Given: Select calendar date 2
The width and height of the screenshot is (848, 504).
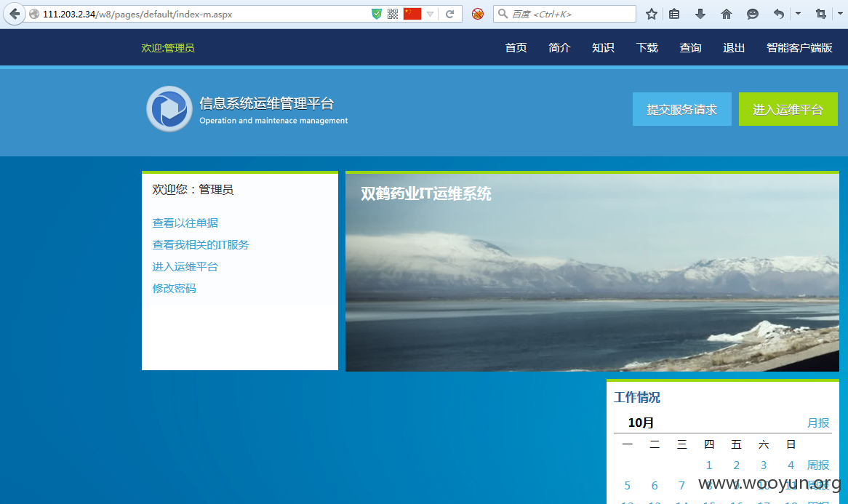Looking at the screenshot, I should pos(736,465).
